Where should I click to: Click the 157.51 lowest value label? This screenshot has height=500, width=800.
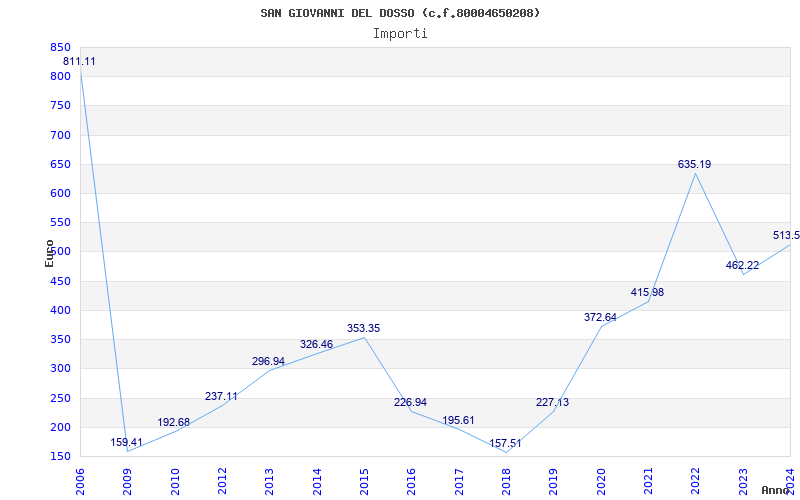point(506,443)
